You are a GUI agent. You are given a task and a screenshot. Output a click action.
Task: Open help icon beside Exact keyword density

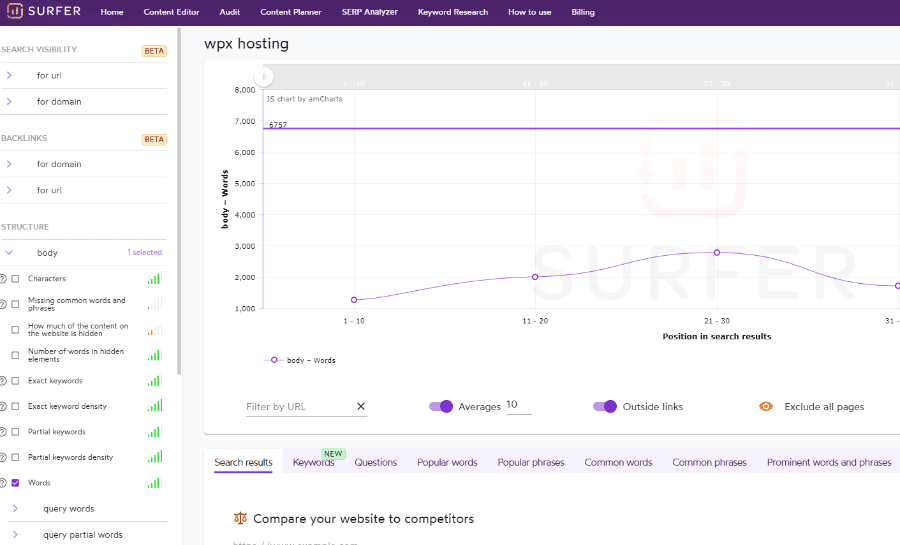[x=2, y=406]
